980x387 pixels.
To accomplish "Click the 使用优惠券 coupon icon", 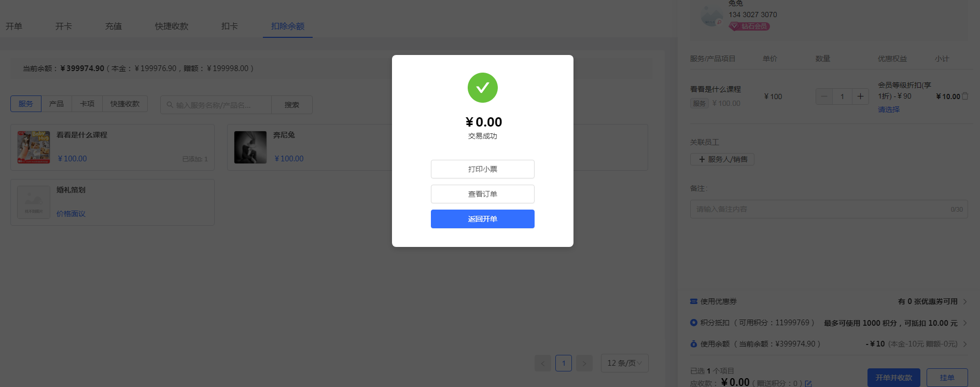I will [694, 301].
